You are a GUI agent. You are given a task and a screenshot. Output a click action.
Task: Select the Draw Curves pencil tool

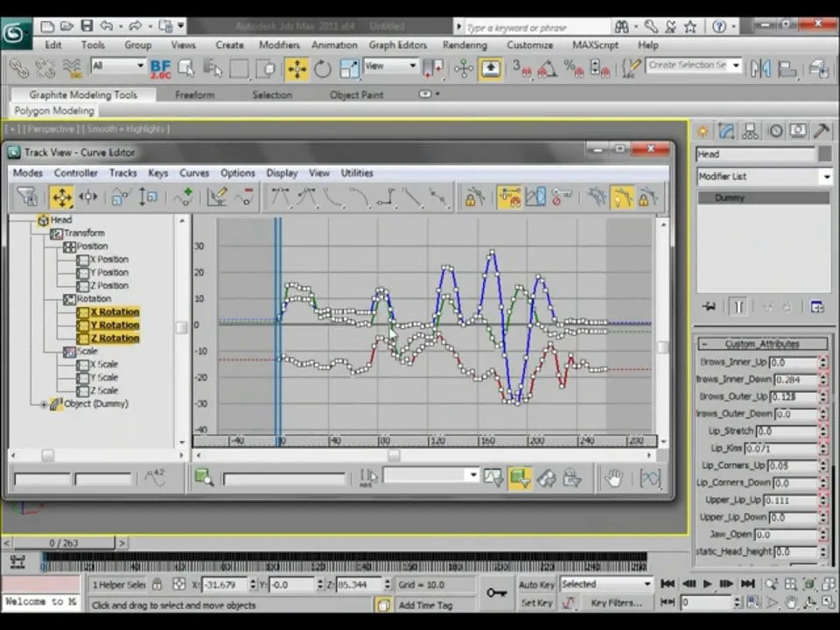coord(217,197)
